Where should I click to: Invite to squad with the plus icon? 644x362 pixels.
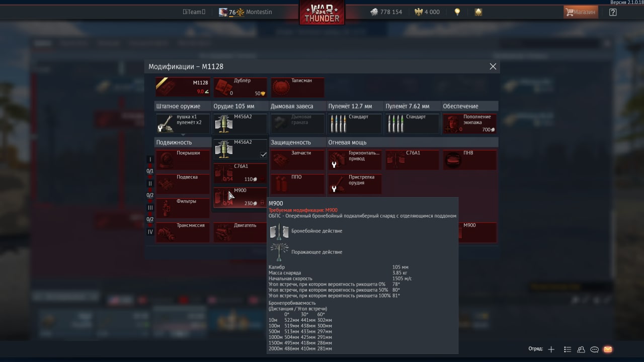click(551, 349)
